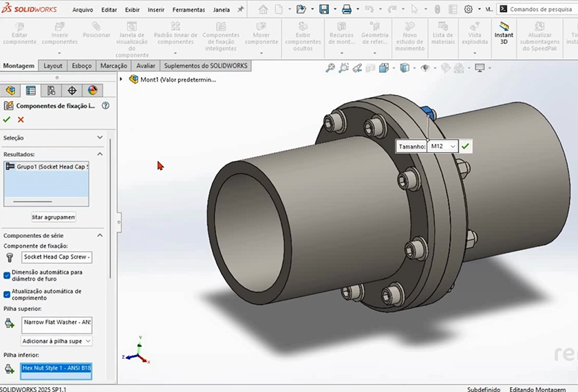This screenshot has height=392, width=578.
Task: Open the DisplayManager color sphere tab
Action: tap(93, 90)
